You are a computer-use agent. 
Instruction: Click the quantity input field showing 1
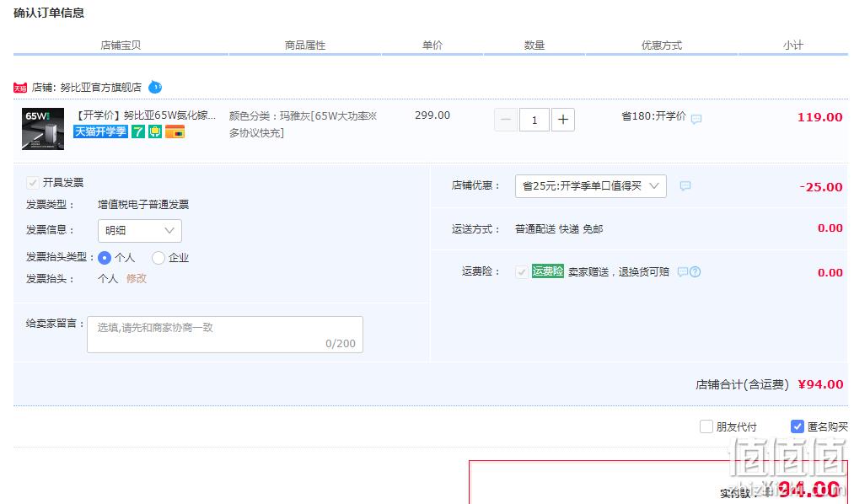pos(534,120)
